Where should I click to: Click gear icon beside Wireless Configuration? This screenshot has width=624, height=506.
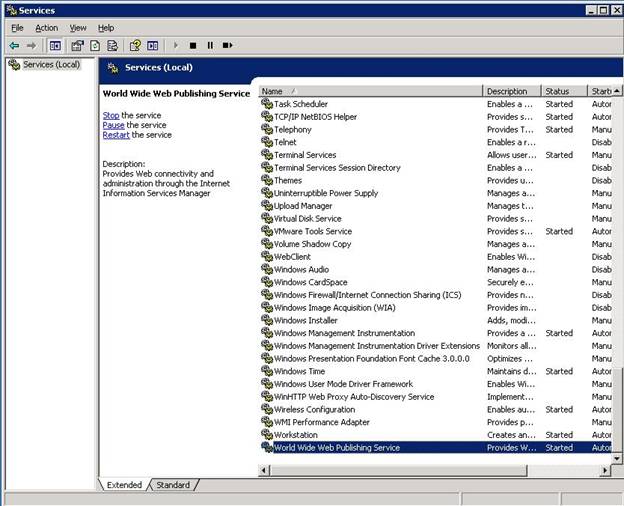coord(267,409)
